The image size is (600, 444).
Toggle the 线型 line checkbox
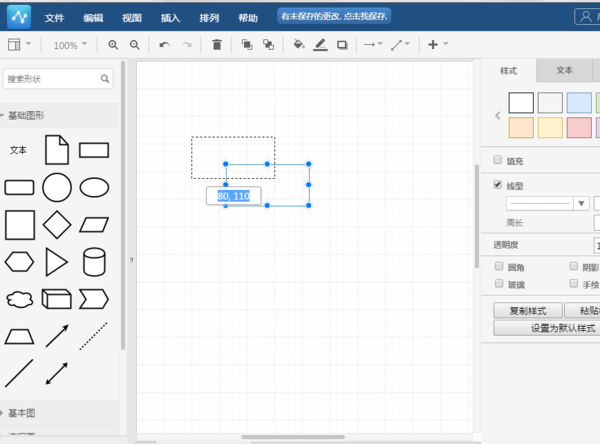tap(498, 185)
